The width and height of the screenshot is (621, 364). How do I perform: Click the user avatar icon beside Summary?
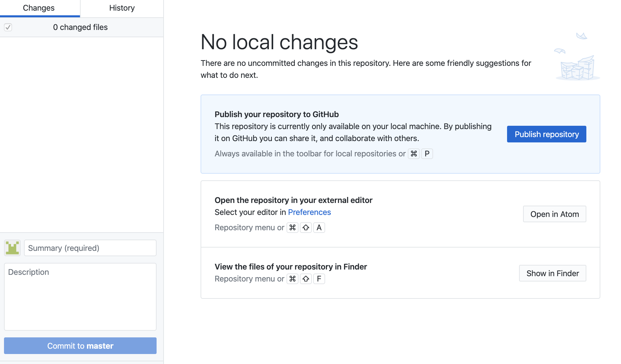pos(12,248)
